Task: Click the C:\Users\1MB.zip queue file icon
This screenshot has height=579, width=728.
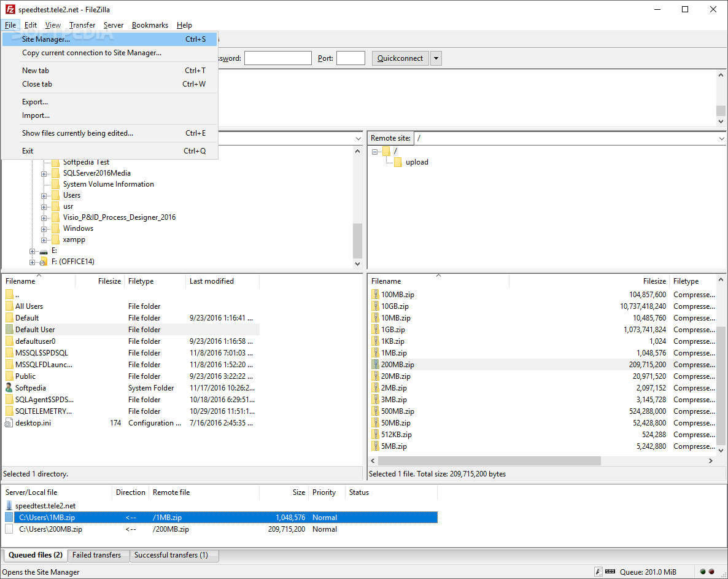Action: coord(9,517)
